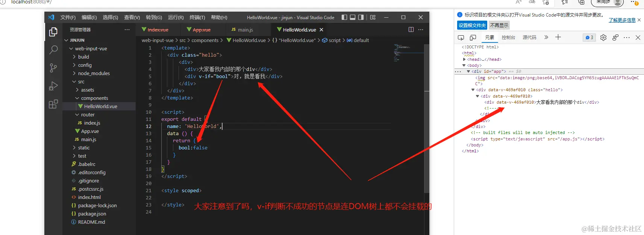Open Edit menu 编辑(E)
The width and height of the screenshot is (644, 235).
point(89,17)
